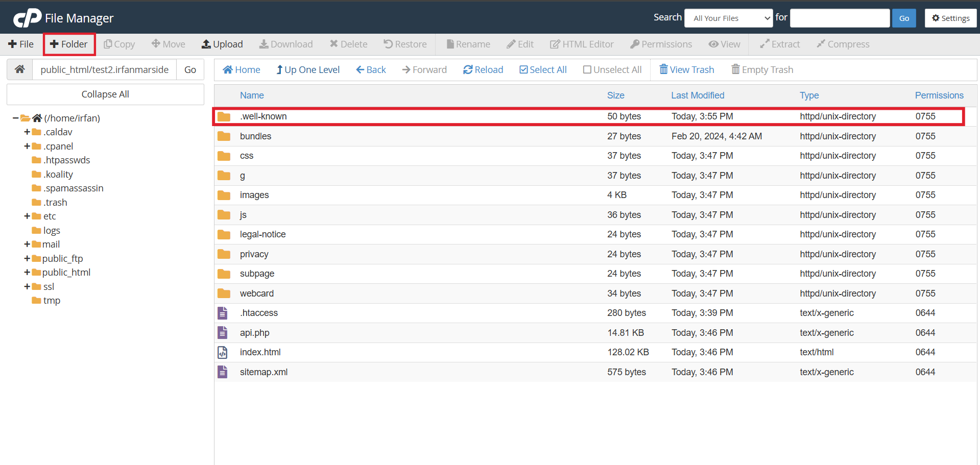
Task: Select the webcard folder name
Action: 257,293
